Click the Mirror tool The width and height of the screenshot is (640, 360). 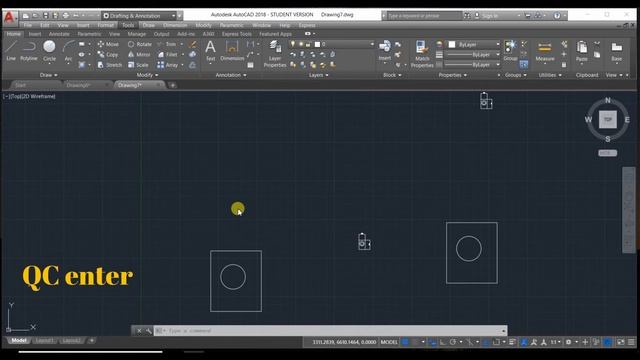click(x=139, y=54)
